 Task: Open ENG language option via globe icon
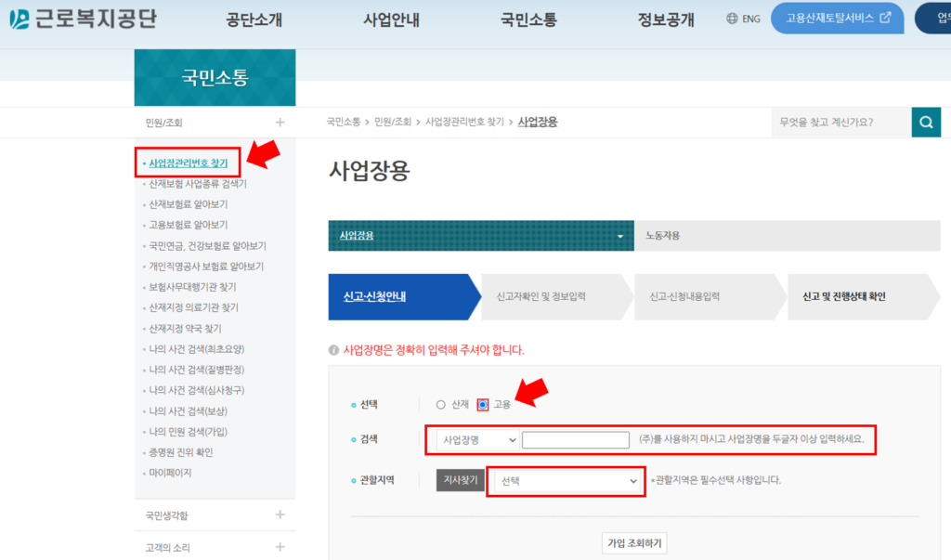tap(733, 18)
